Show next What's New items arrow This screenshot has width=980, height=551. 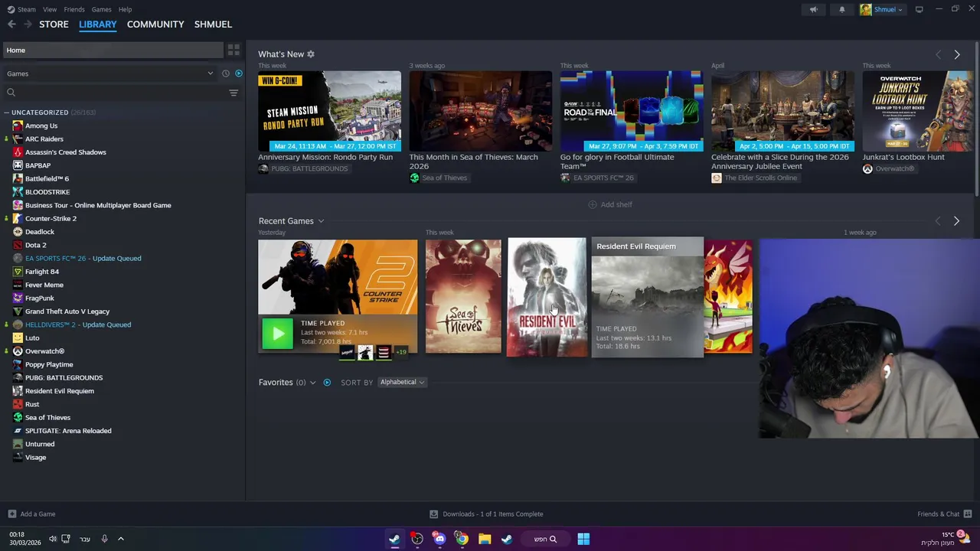tap(956, 54)
